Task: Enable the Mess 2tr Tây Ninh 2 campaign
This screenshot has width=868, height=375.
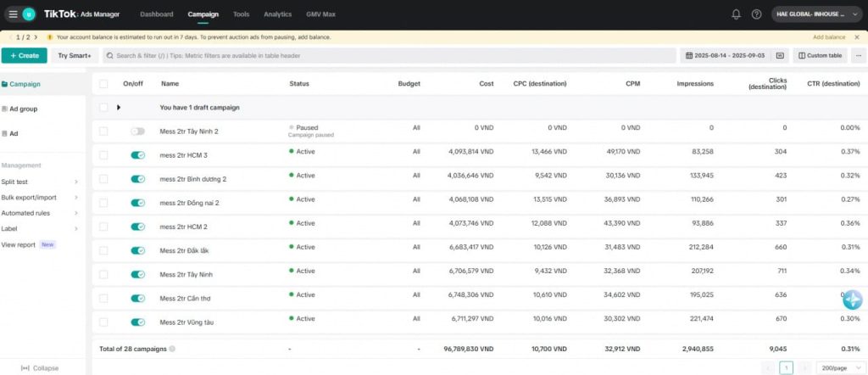Action: pyautogui.click(x=137, y=132)
